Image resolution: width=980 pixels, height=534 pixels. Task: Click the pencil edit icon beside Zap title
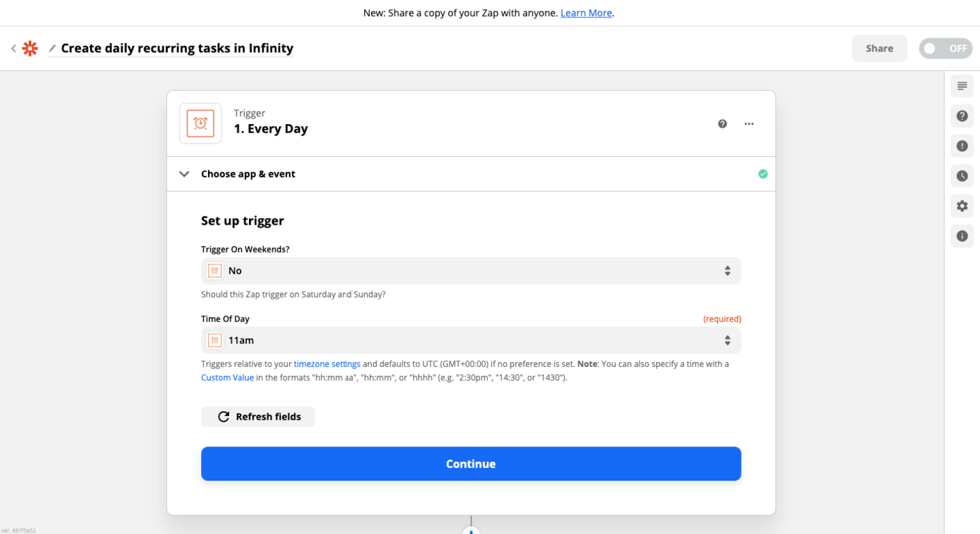click(x=52, y=49)
